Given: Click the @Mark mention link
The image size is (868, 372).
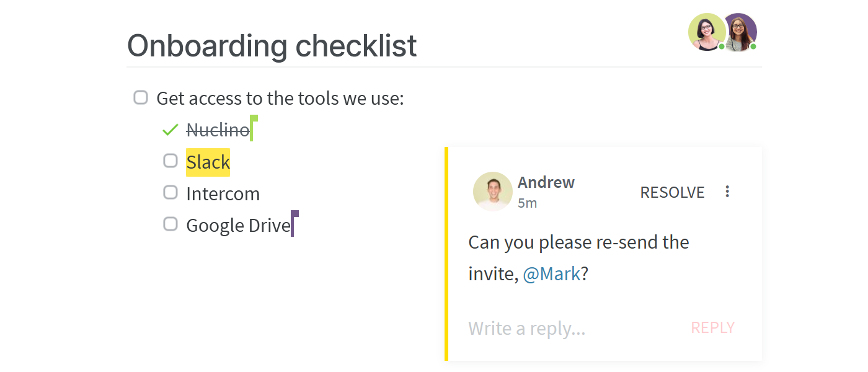Looking at the screenshot, I should pyautogui.click(x=552, y=273).
